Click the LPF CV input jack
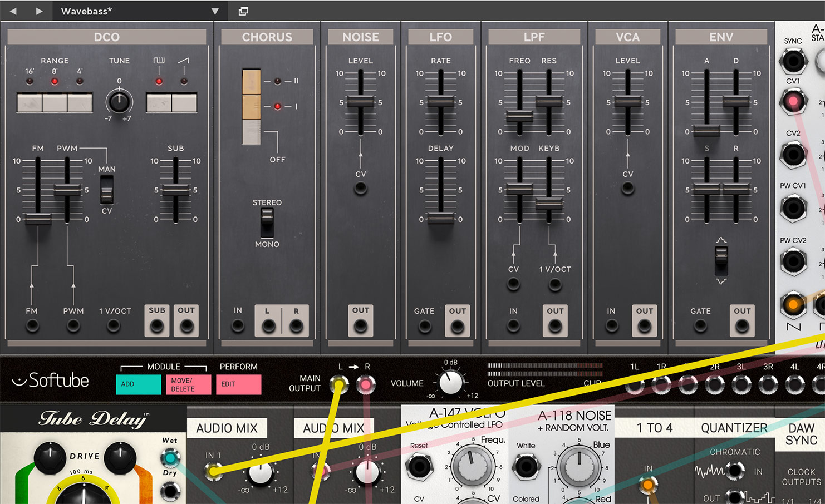Screen dimensions: 825x504 click(513, 284)
